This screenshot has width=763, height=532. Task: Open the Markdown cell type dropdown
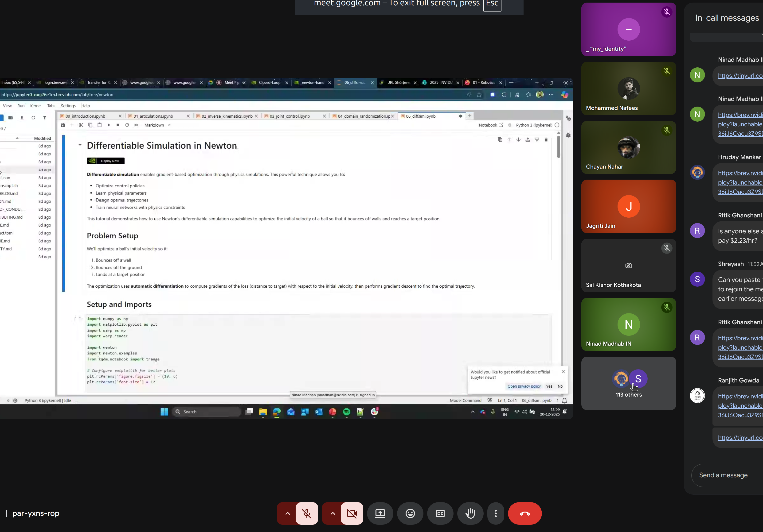click(157, 125)
